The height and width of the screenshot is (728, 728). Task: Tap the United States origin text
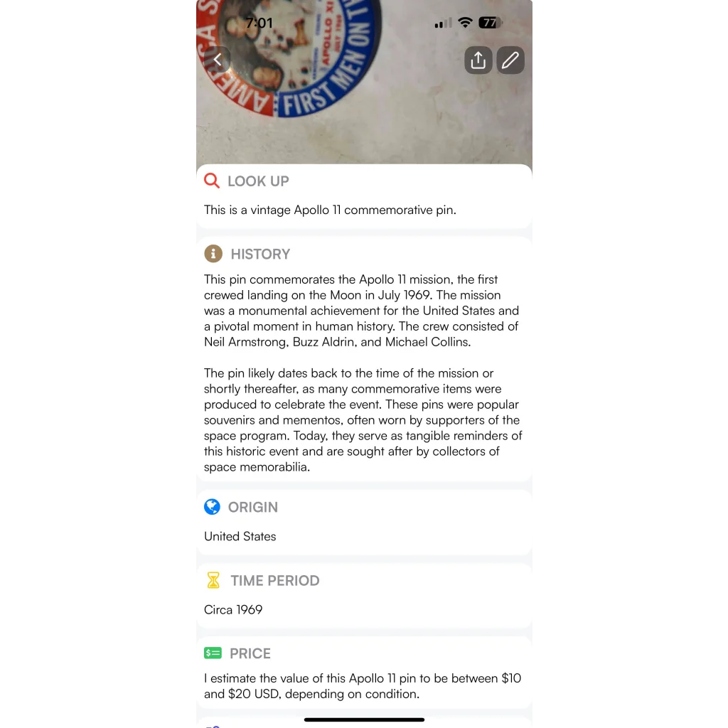click(x=240, y=536)
